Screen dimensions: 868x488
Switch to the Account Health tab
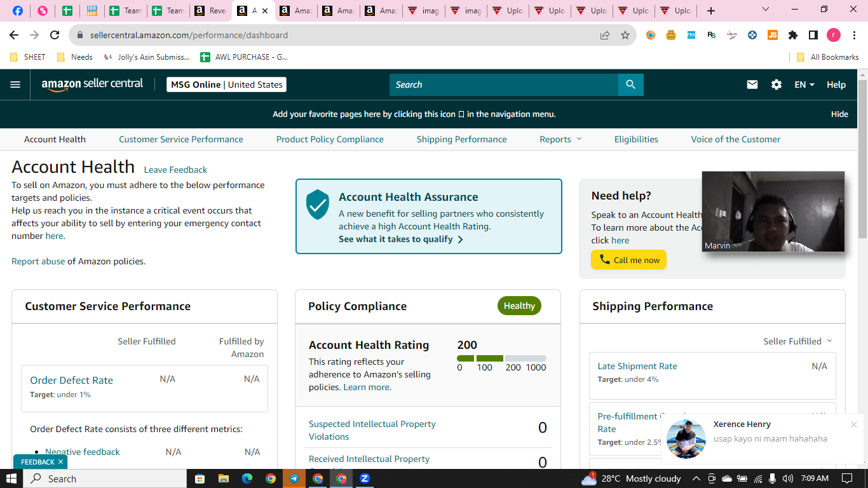pyautogui.click(x=55, y=139)
